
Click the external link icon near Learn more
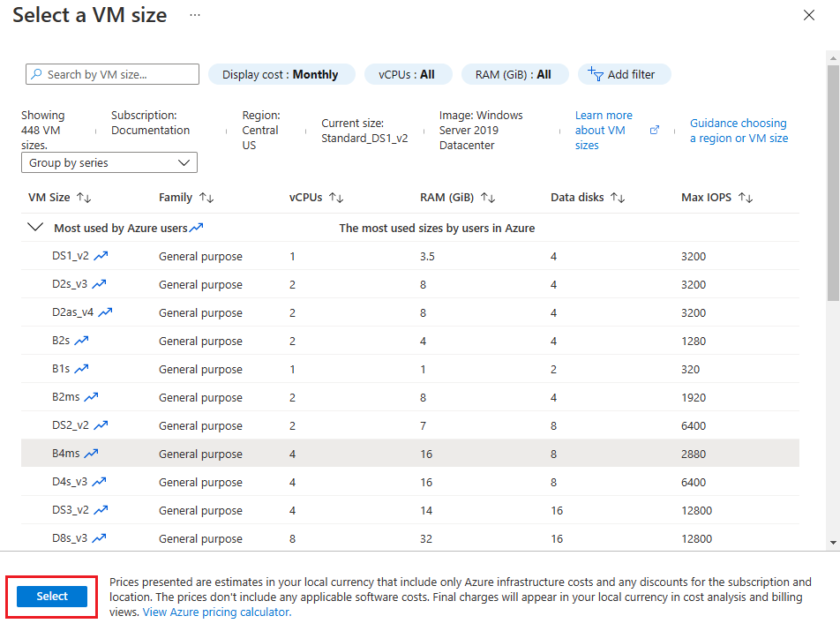click(x=655, y=128)
